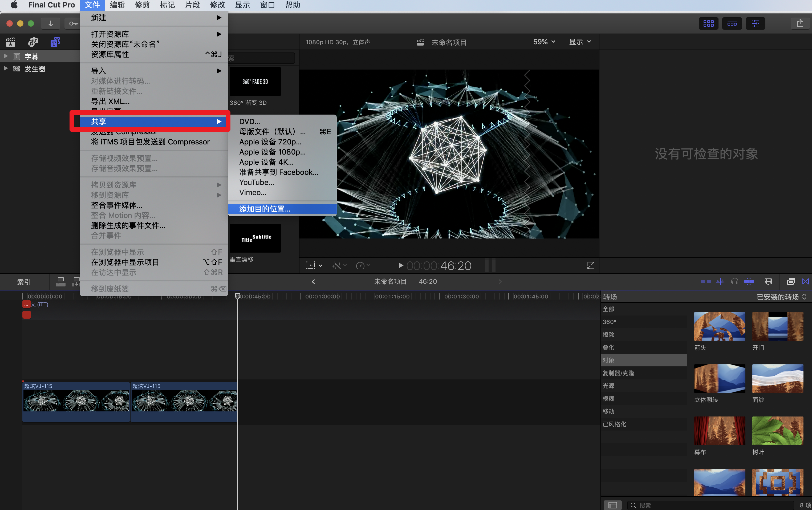Open the Apple menu

coord(14,5)
